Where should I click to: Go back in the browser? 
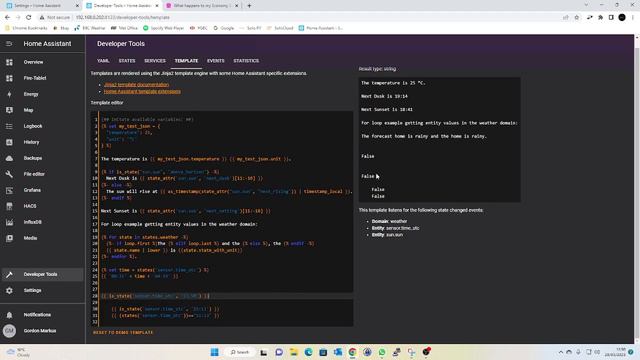(7, 18)
